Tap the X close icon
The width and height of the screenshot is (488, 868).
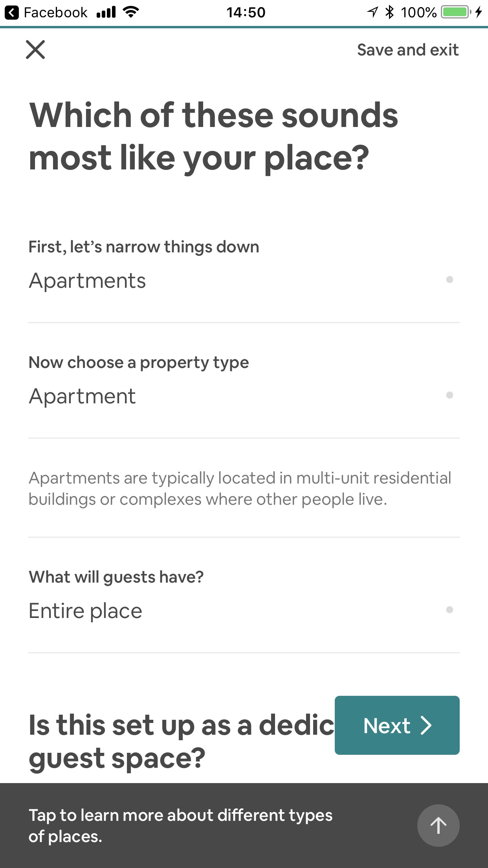35,50
